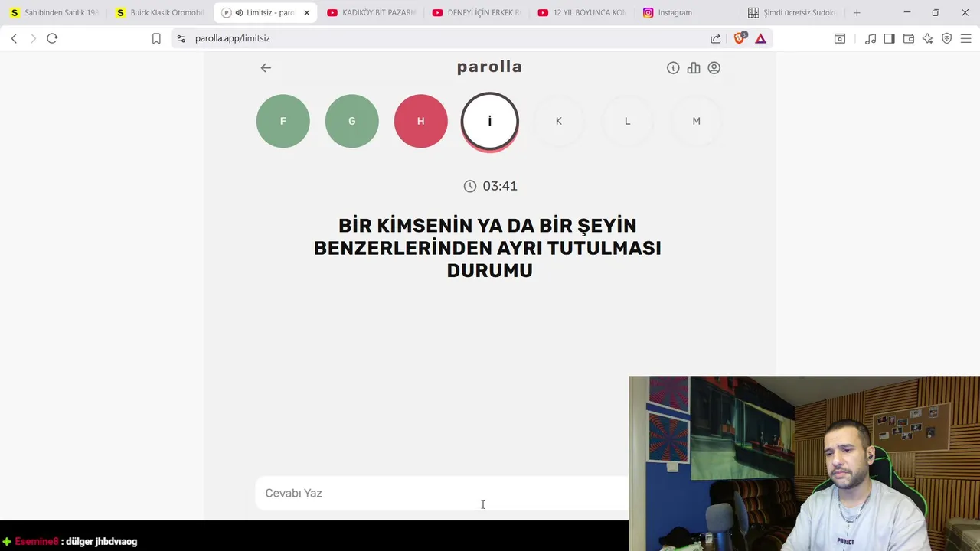Switch to the KADIKÖY BİT PAZARI YouTube tab
The width and height of the screenshot is (980, 551).
tap(371, 12)
